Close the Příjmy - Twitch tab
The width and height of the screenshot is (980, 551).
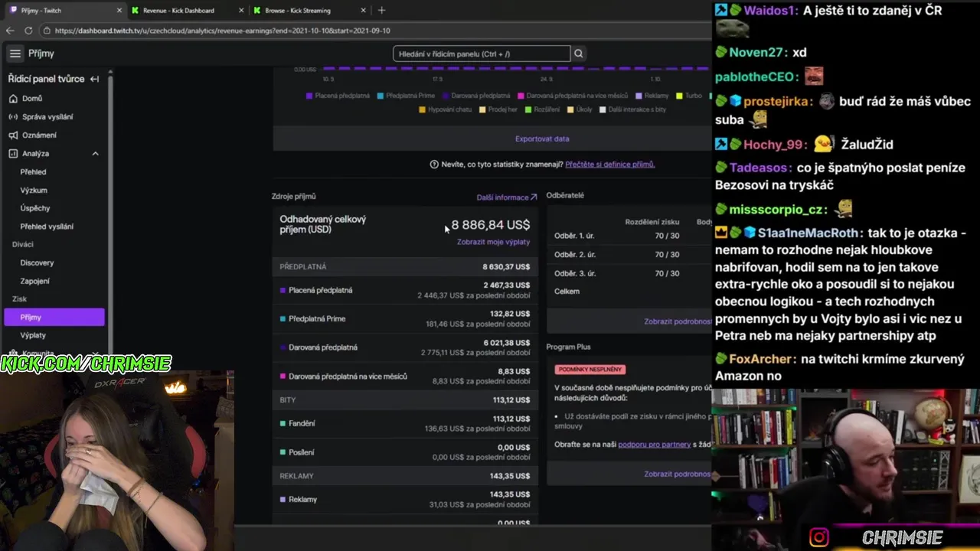tap(119, 11)
